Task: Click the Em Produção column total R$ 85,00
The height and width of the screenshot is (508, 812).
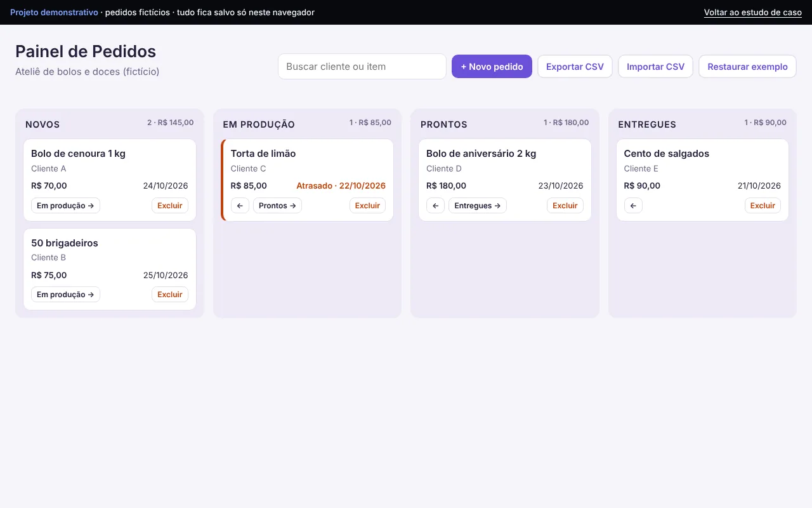Action: tap(370, 123)
